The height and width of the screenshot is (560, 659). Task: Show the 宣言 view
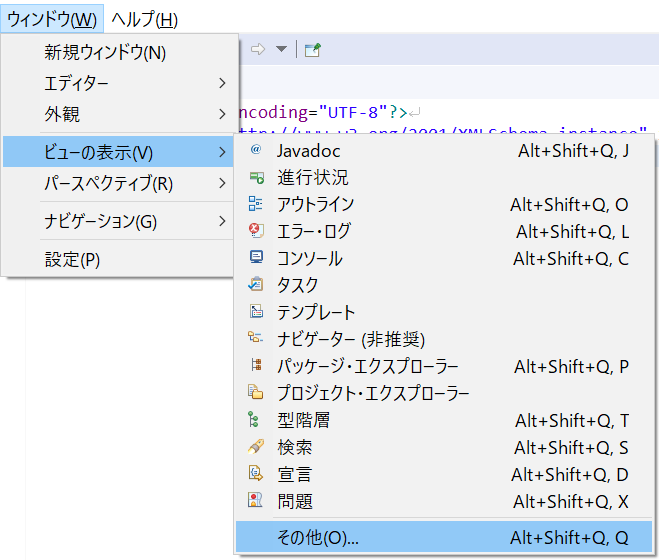coord(444,473)
